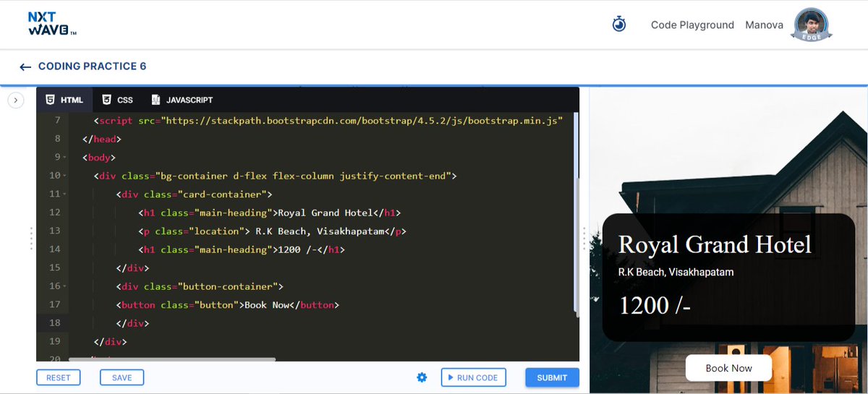The image size is (868, 394).
Task: Click the editor horizontal scrollbar
Action: [x=172, y=359]
